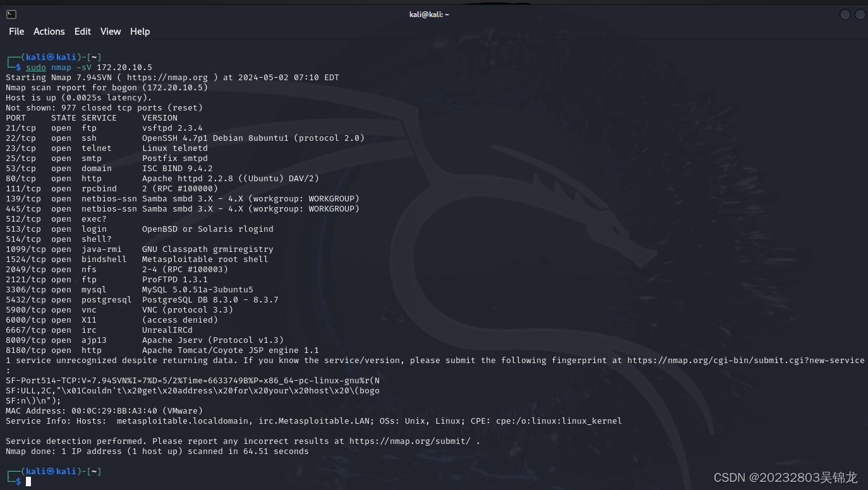Click the 'Apache Jserv (Protocol v1.3)' text

point(213,340)
